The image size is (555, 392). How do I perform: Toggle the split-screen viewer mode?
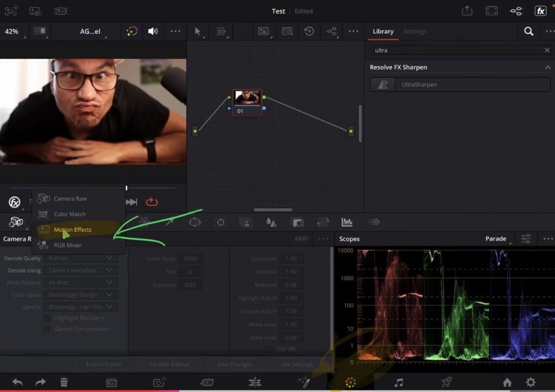[40, 31]
